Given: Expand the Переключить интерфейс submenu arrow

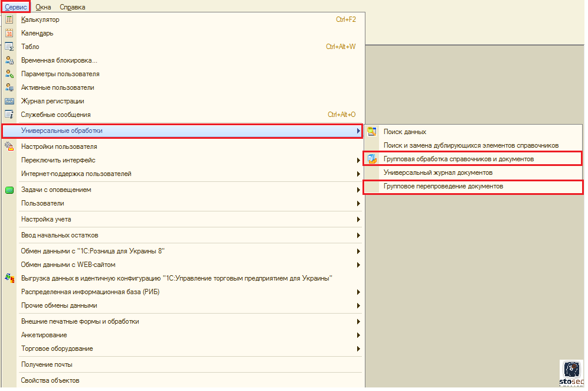Looking at the screenshot, I should [x=358, y=160].
